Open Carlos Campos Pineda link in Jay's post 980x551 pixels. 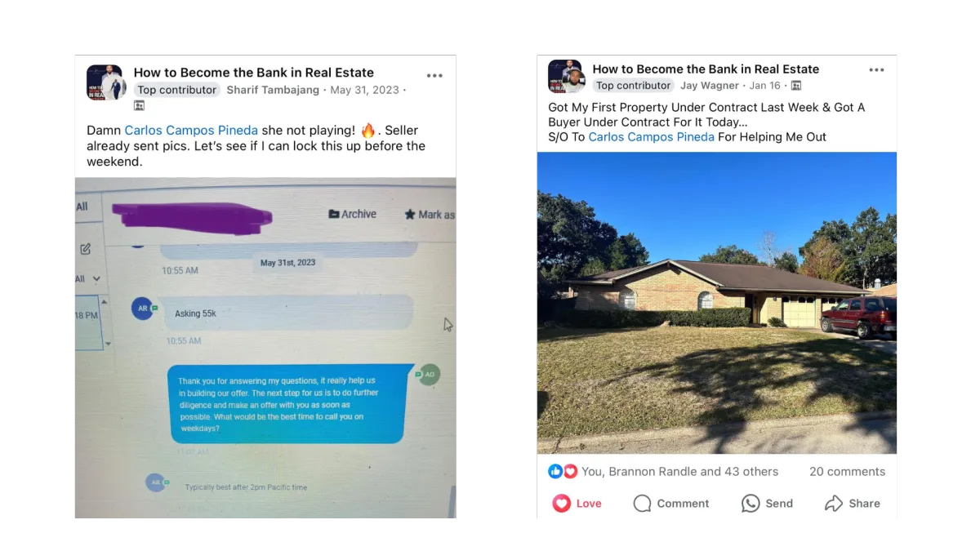651,137
